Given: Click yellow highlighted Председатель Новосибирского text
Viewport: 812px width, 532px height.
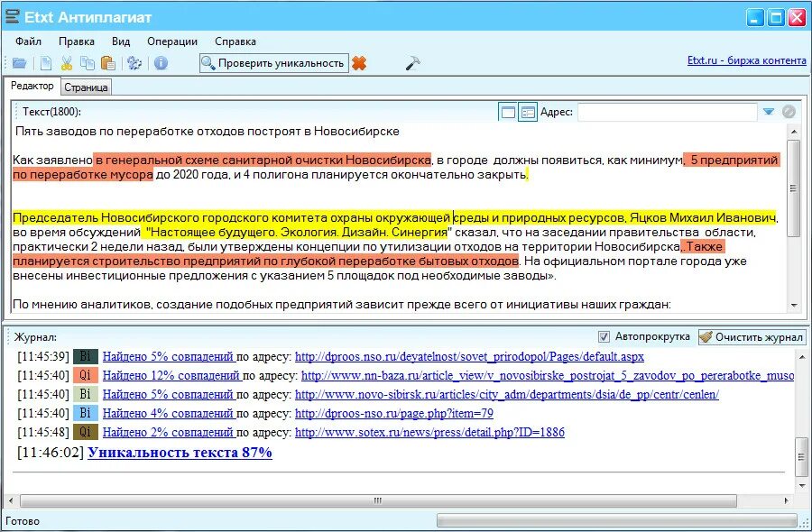Looking at the screenshot, I should [394, 216].
